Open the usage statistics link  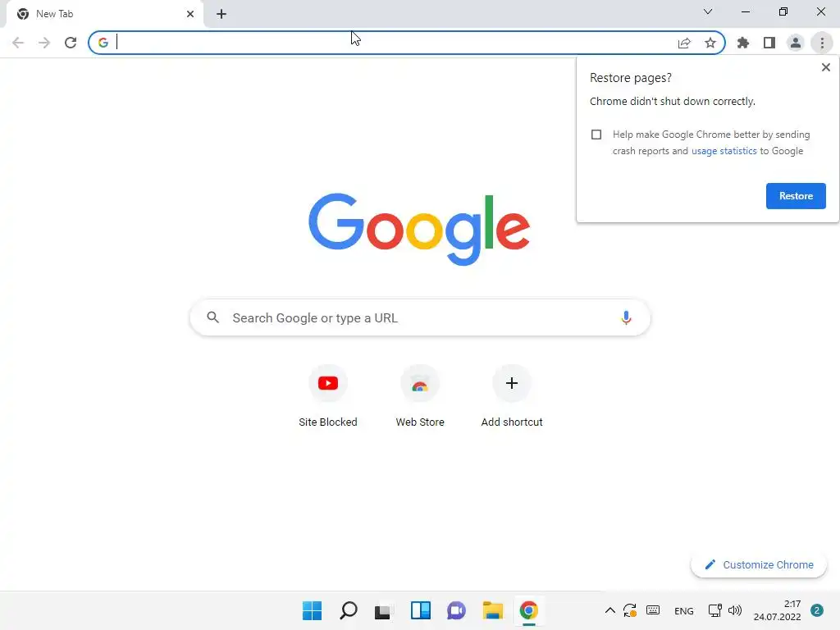point(724,151)
